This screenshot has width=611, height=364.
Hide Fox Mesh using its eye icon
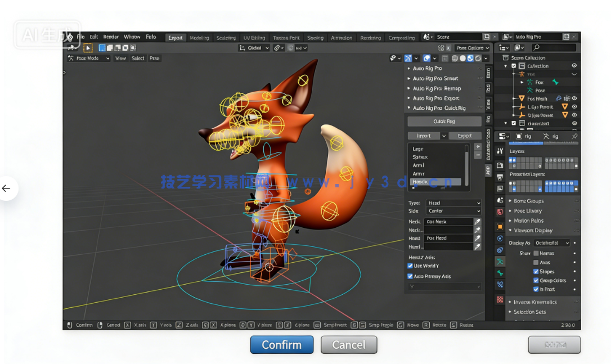574,98
